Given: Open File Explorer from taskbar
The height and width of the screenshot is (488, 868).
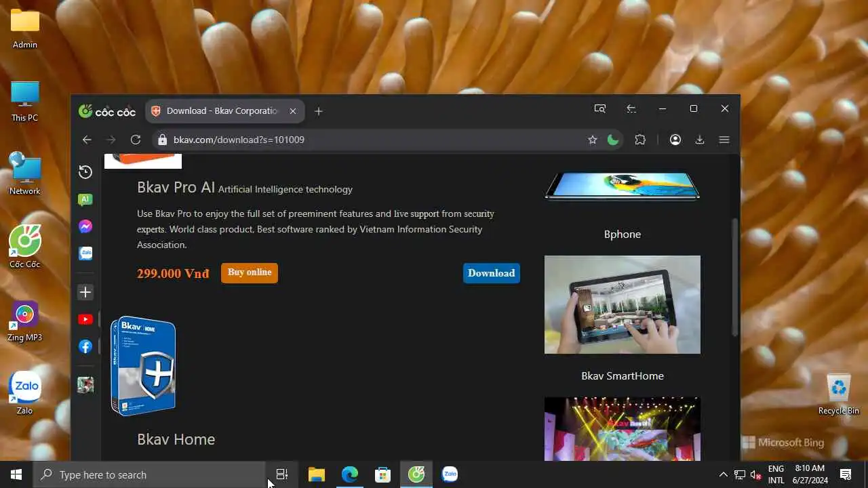Looking at the screenshot, I should [x=317, y=474].
